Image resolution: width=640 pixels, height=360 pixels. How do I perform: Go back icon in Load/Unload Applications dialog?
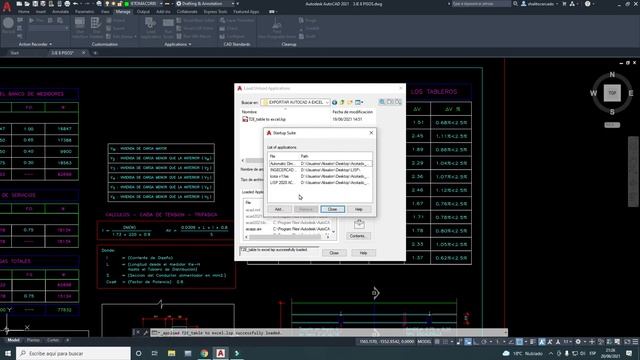334,102
